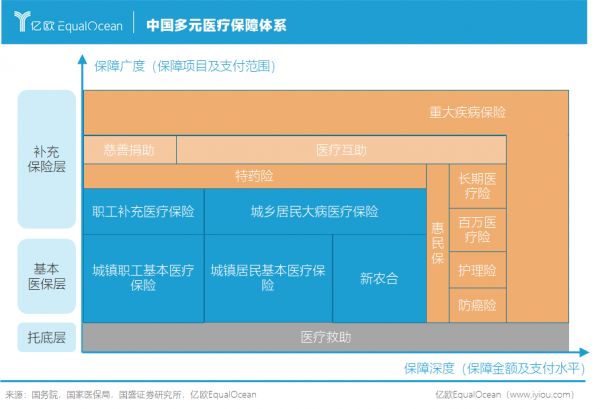Select the 百万医疗险 box
Viewport: 600px width, 409px height.
point(477,228)
